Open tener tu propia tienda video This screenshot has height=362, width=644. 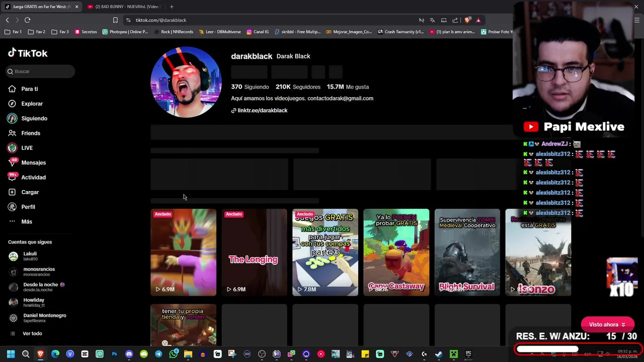(x=183, y=325)
